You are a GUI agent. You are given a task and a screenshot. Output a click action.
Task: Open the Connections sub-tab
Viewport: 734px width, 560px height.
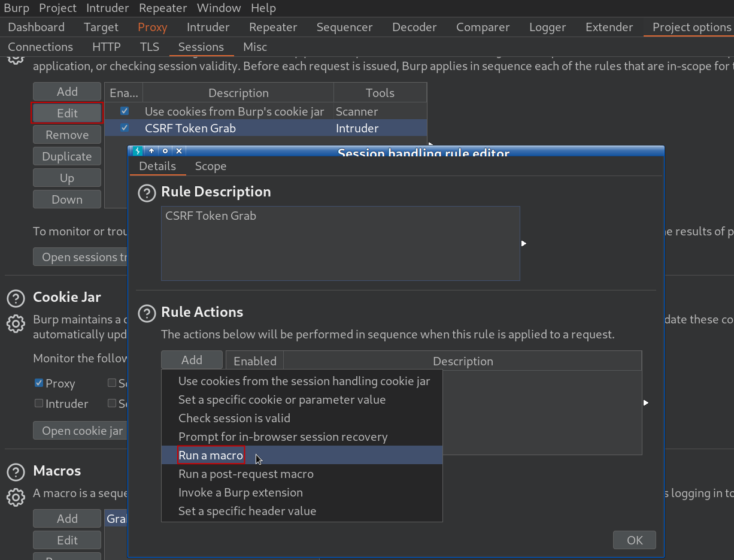40,47
